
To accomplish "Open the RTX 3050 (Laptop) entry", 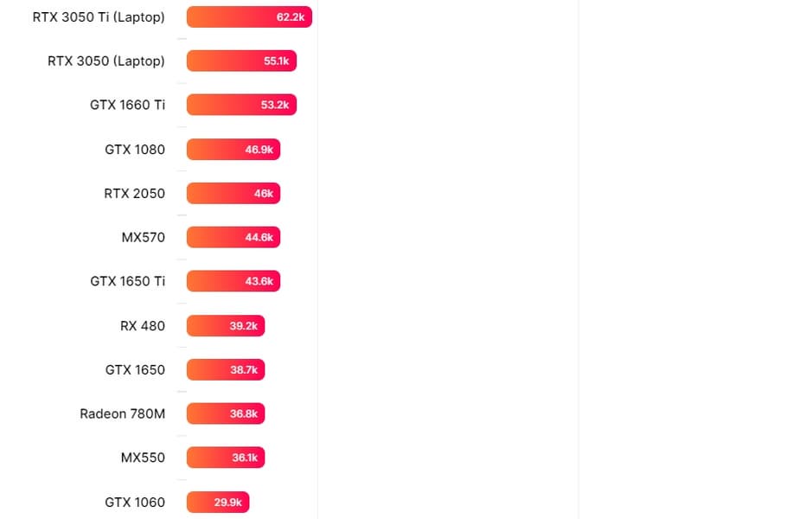I will (x=106, y=61).
